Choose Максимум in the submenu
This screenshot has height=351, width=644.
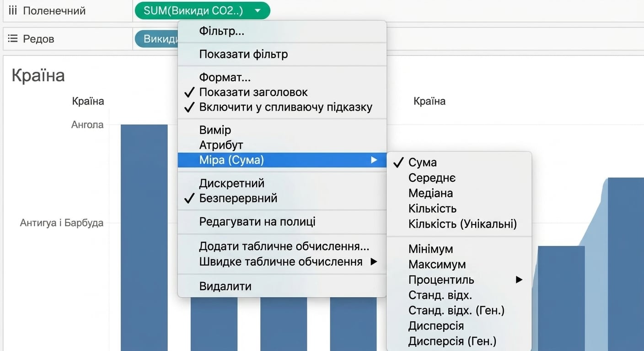(x=459, y=264)
